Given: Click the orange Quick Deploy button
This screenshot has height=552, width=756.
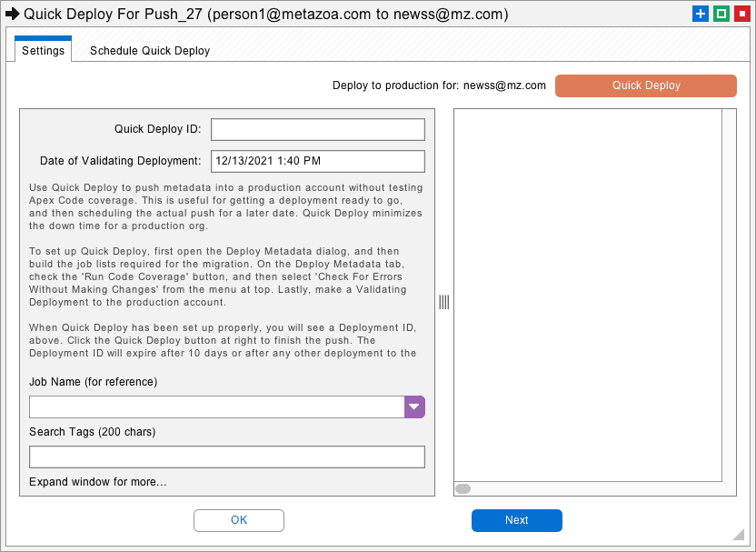Looking at the screenshot, I should [645, 85].
